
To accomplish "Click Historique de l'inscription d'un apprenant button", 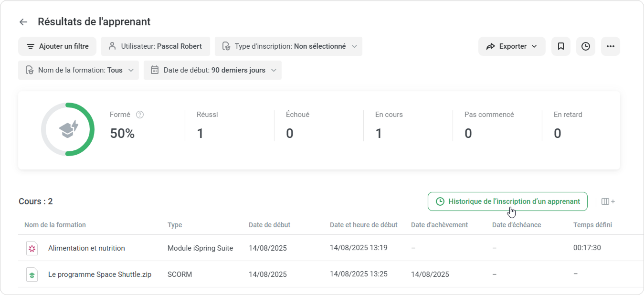I will tap(507, 201).
